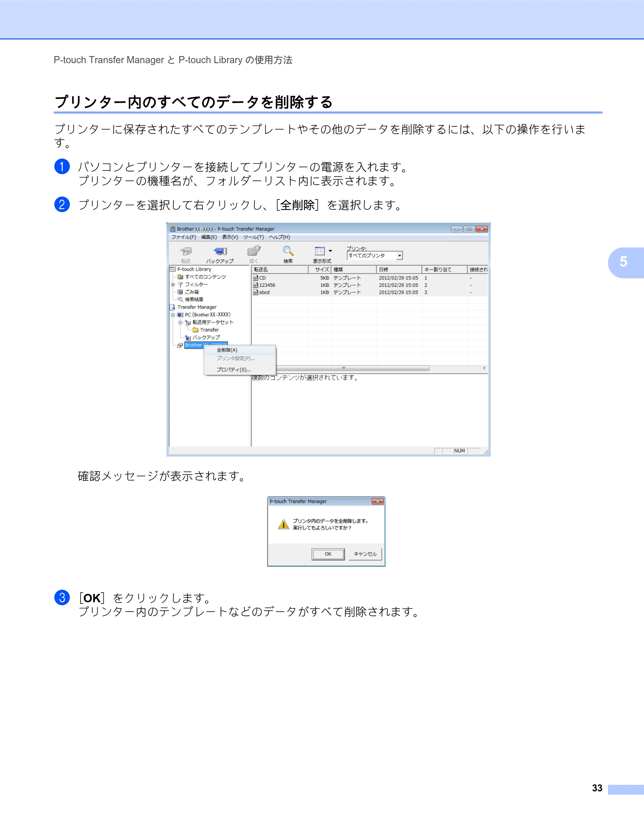Click the CD template file icon
This screenshot has width=644, height=833.
coord(256,278)
